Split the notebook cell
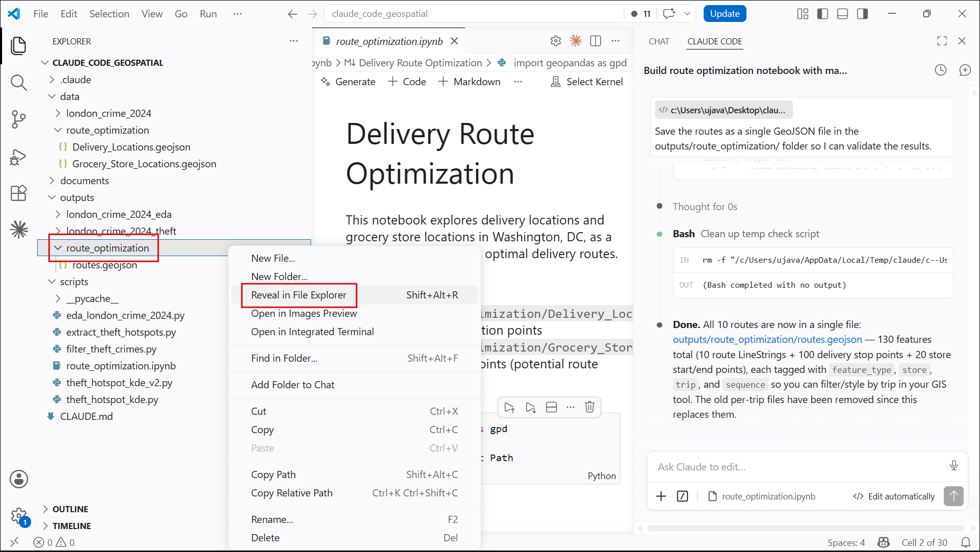The image size is (980, 552). pos(551,407)
